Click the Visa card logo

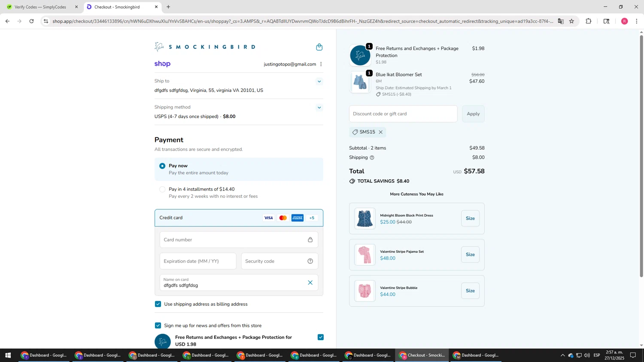pos(268,218)
